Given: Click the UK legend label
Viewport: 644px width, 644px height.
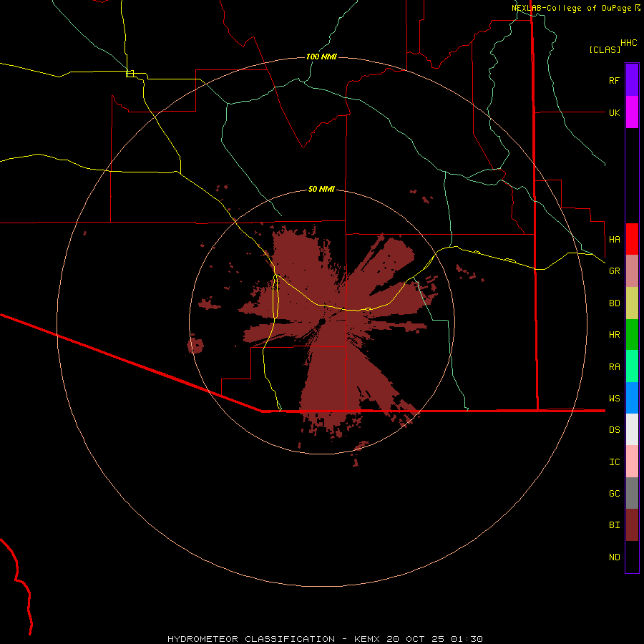Looking at the screenshot, I should (x=614, y=112).
